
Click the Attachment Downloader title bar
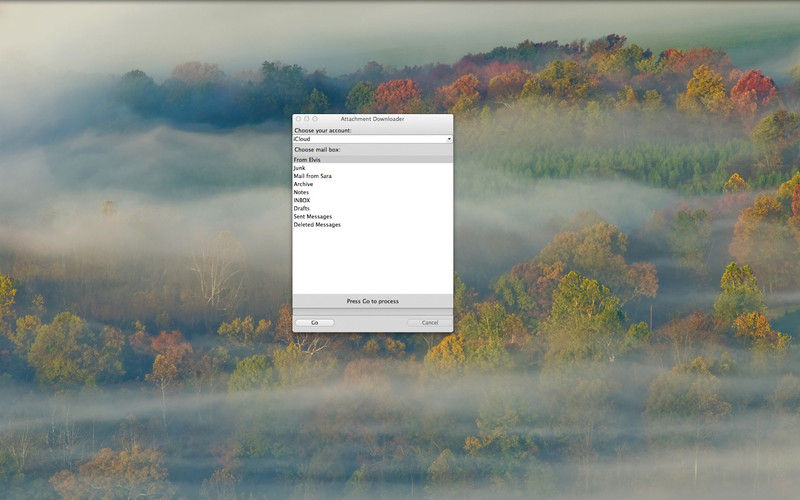pyautogui.click(x=372, y=119)
